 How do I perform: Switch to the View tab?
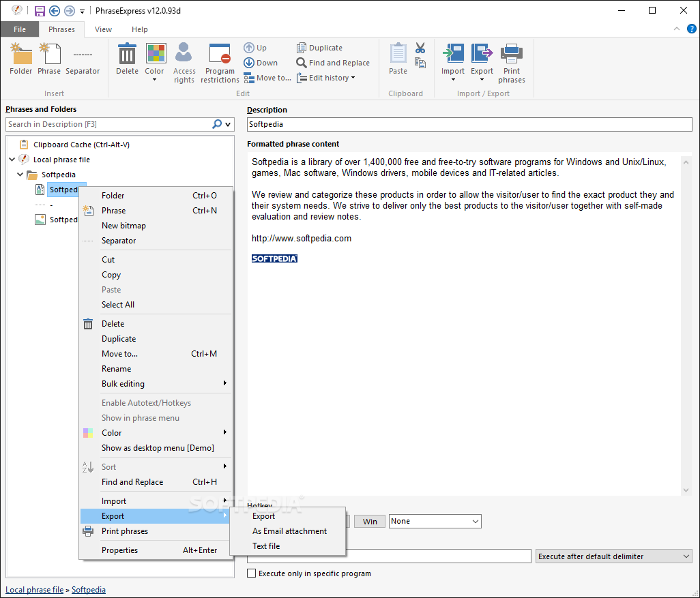coord(103,29)
